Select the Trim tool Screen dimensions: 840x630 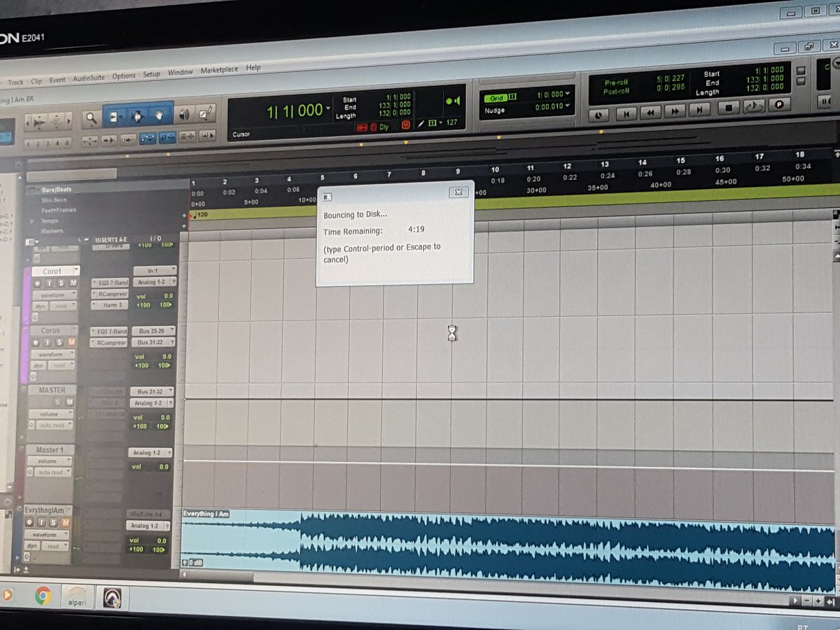click(x=115, y=116)
